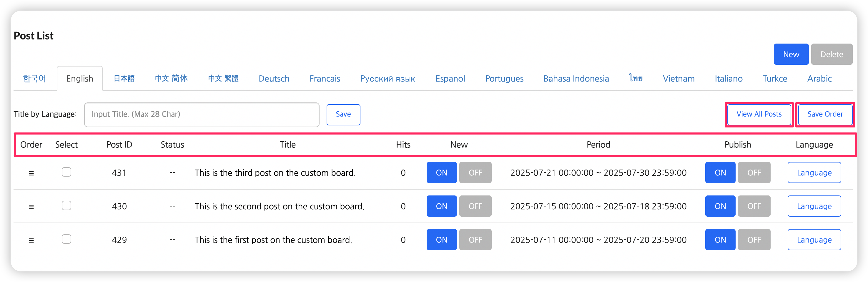Focus the Title by Language input field
The height and width of the screenshot is (282, 868).
click(x=202, y=115)
